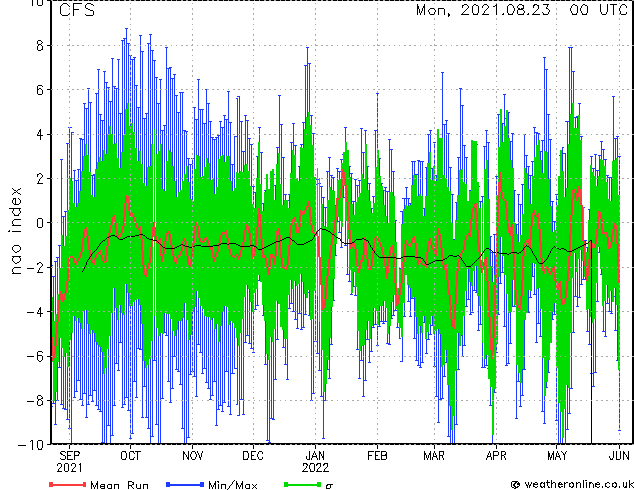Viewport: 634px width, 490px height.
Task: Click the y-axis value 2
Action: [40, 179]
